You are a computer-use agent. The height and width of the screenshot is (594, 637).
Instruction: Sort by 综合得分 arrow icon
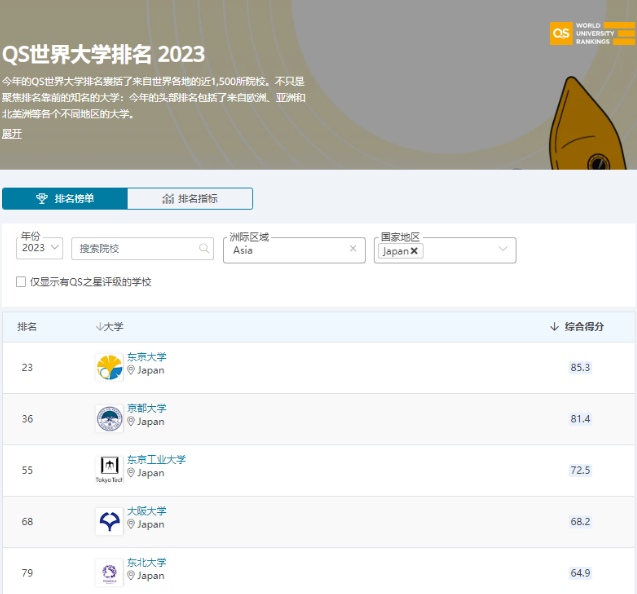pos(554,327)
